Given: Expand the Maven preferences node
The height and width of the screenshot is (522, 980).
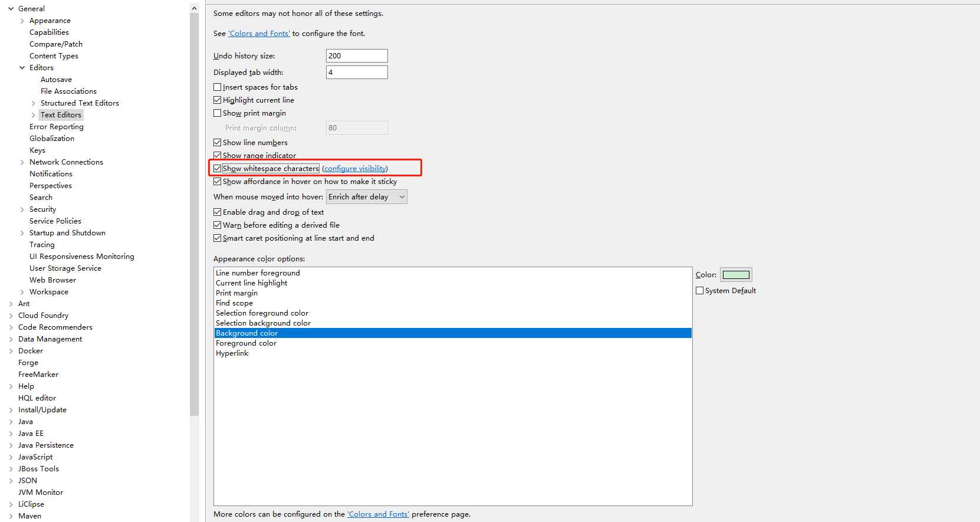Looking at the screenshot, I should (x=11, y=516).
